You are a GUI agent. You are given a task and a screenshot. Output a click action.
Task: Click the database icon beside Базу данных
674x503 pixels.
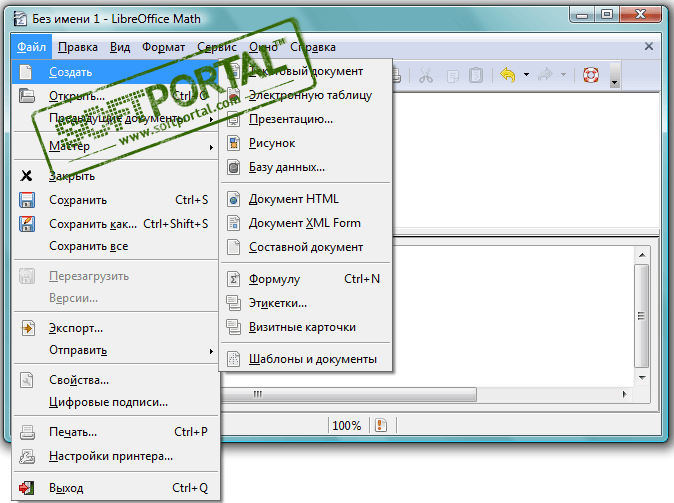click(233, 167)
